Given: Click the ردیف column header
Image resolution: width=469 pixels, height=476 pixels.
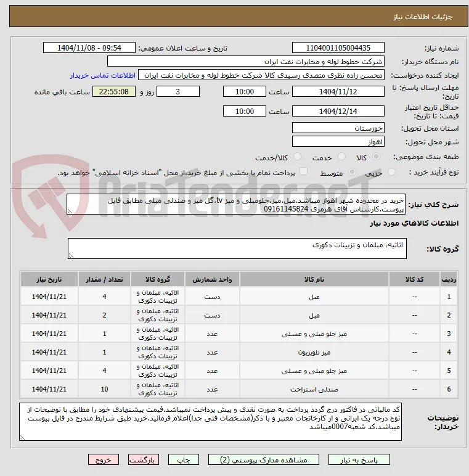Looking at the screenshot, I should (x=449, y=279).
